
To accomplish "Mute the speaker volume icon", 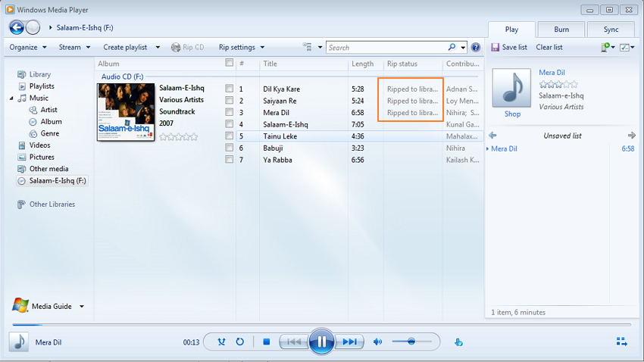I will pyautogui.click(x=377, y=342).
